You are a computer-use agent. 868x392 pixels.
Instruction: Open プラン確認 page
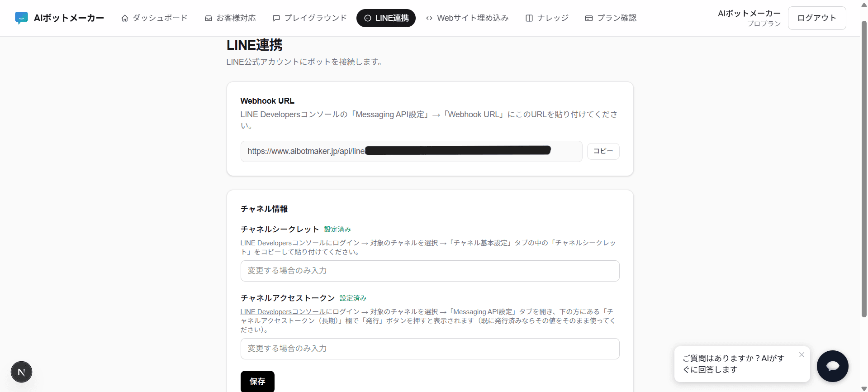tap(611, 18)
